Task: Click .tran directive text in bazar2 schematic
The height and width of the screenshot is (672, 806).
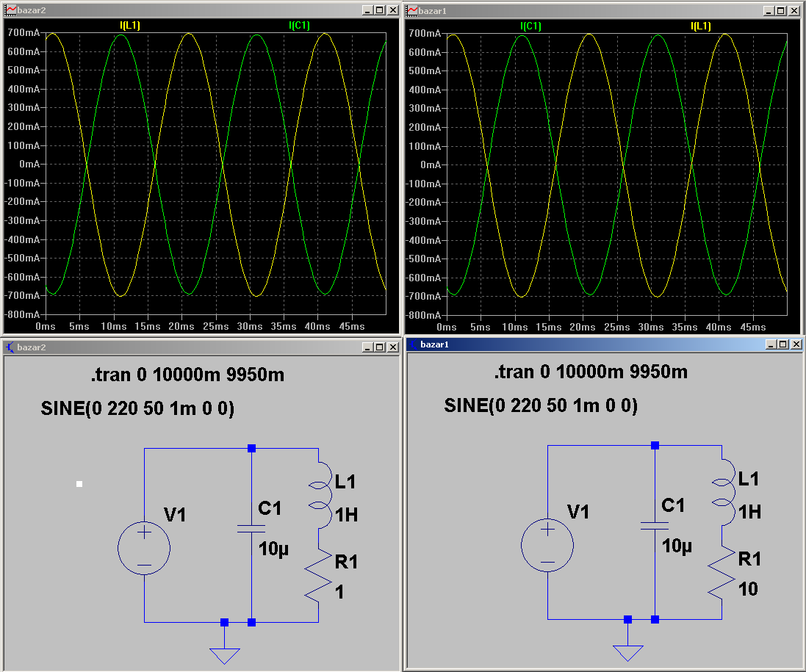Action: tap(187, 375)
